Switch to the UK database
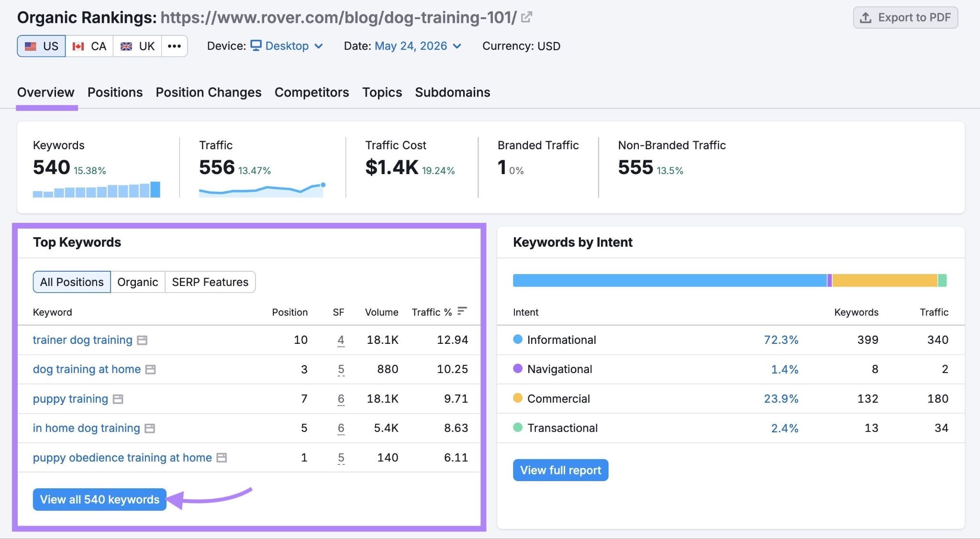Screen dimensions: 980x539 (x=137, y=46)
